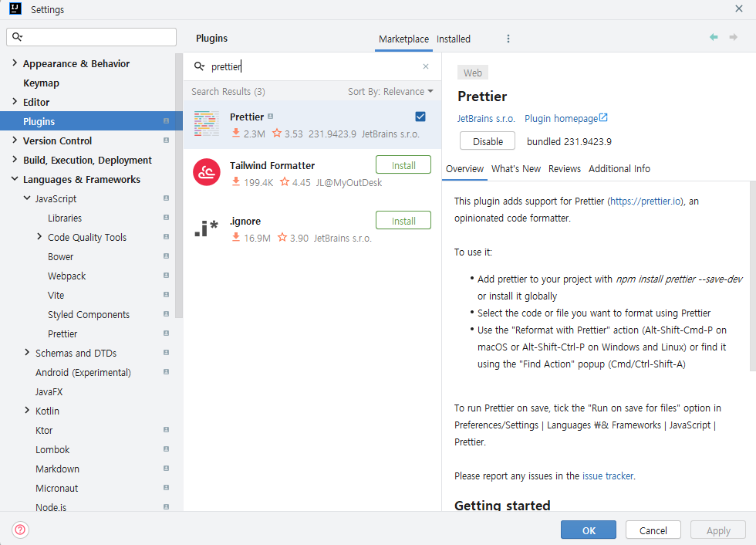Disable the Prettier plugin
This screenshot has height=545, width=756.
(488, 141)
